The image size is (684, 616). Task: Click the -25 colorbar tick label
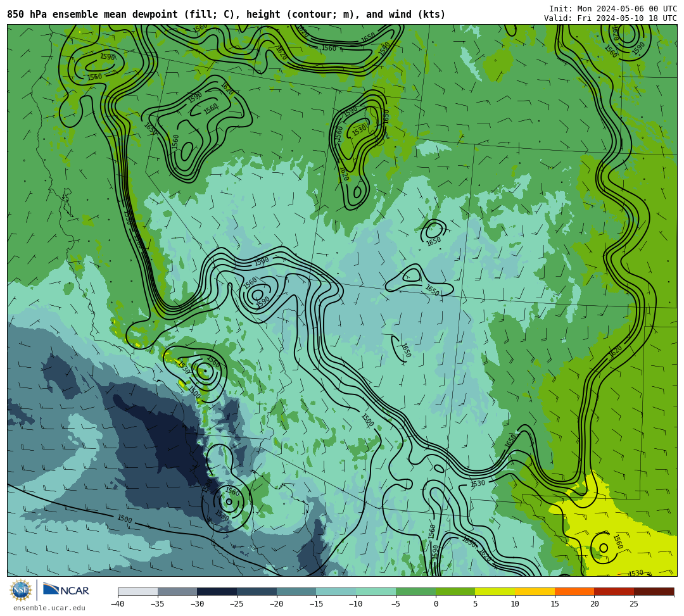(236, 604)
